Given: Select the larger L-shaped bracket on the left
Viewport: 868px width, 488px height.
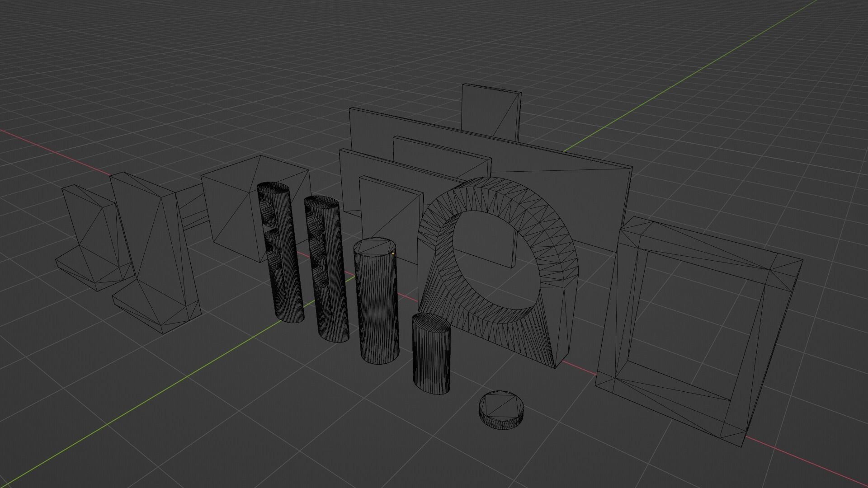Looking at the screenshot, I should coord(156,253).
